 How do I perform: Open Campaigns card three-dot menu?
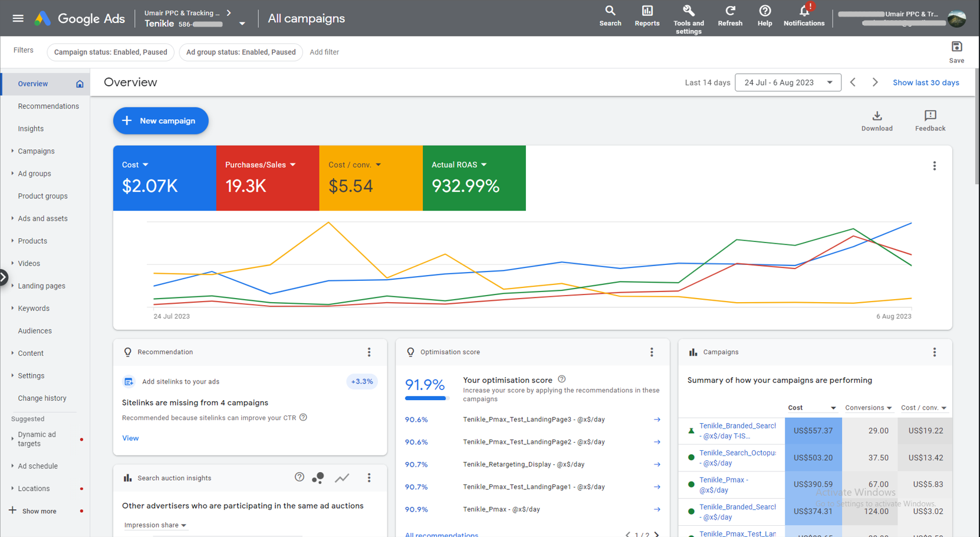coord(934,352)
